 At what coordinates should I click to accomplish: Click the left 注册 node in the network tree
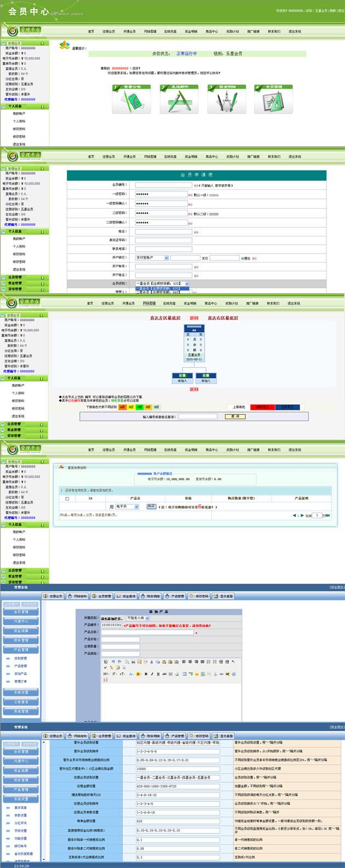coord(182,378)
